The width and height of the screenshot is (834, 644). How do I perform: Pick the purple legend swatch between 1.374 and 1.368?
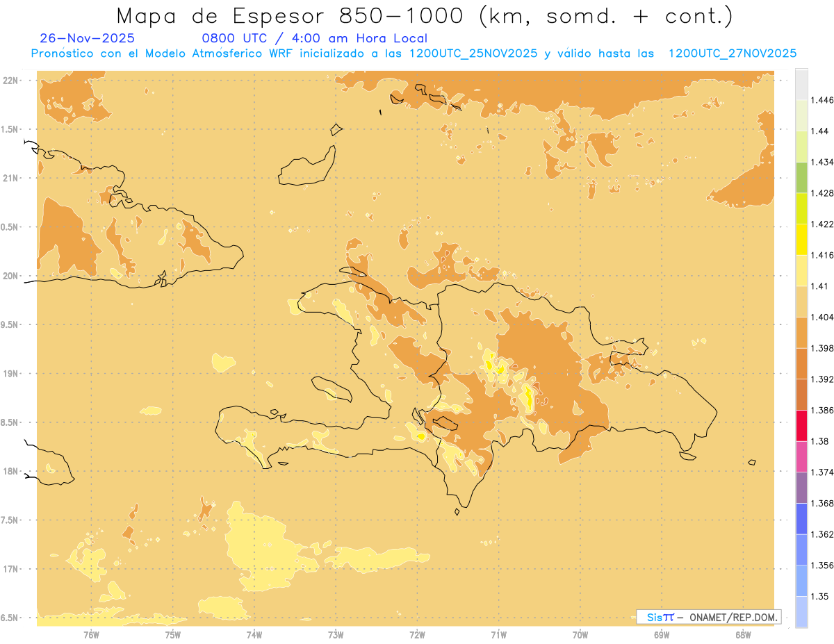[801, 488]
